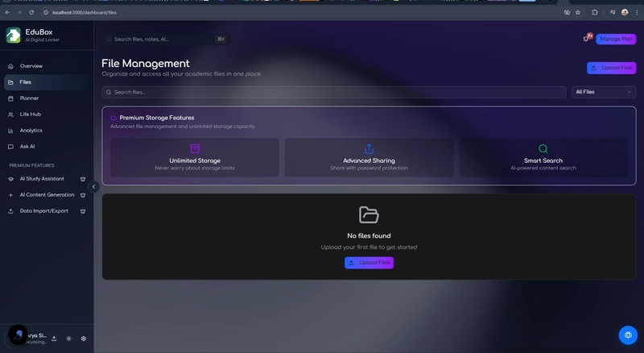
Task: Focus the Search files input field
Action: tap(334, 92)
